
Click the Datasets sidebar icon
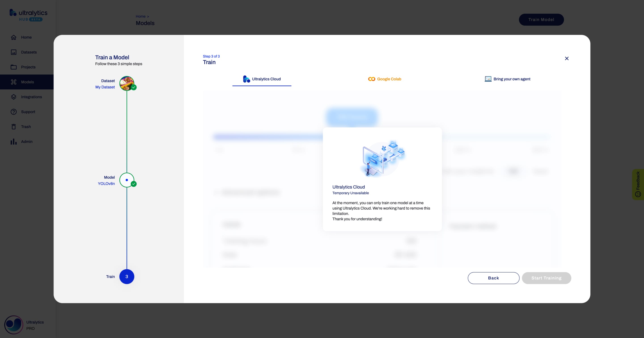pos(14,52)
